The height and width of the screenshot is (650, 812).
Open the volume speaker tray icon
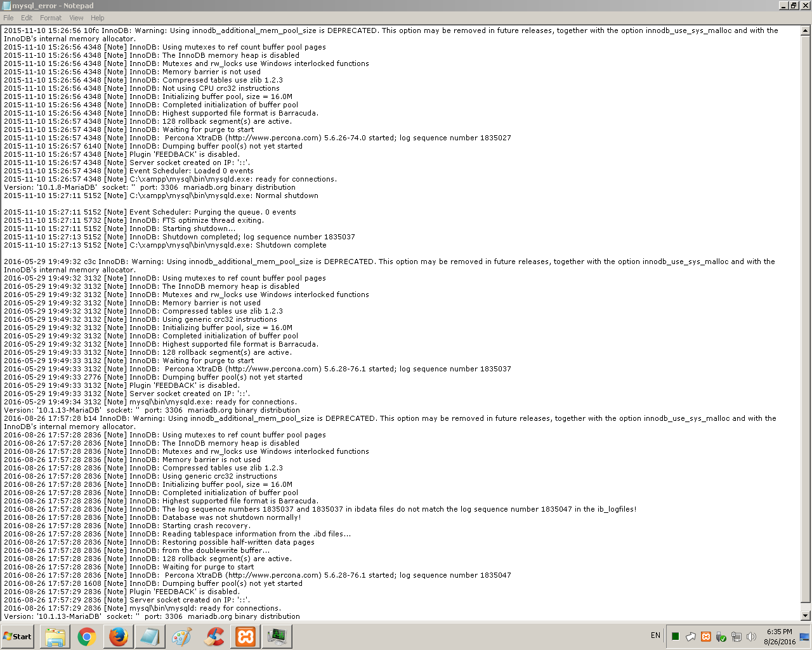[x=751, y=637]
